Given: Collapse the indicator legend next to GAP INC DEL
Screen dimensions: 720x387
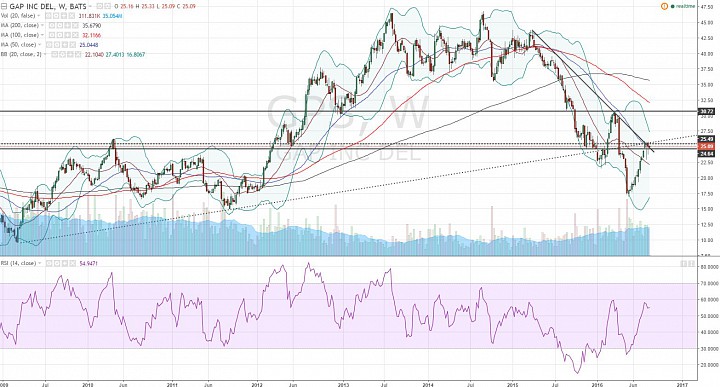Looking at the screenshot, I should (4, 6).
